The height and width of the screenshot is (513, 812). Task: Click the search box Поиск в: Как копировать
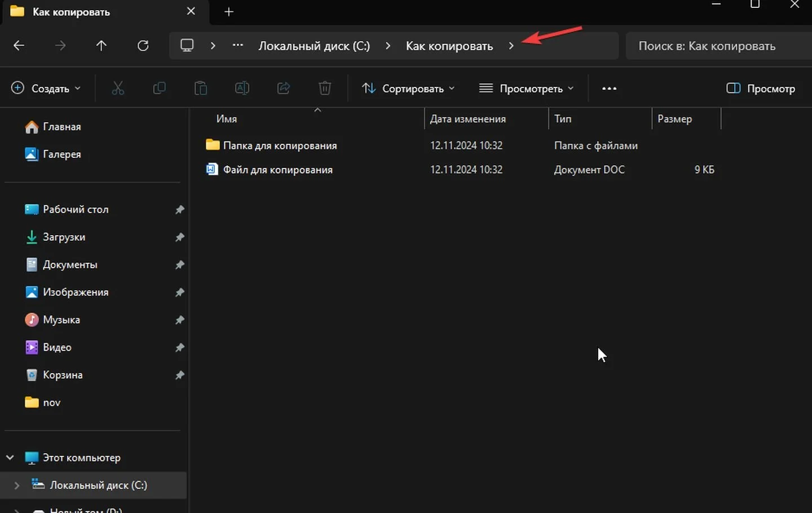click(x=719, y=46)
